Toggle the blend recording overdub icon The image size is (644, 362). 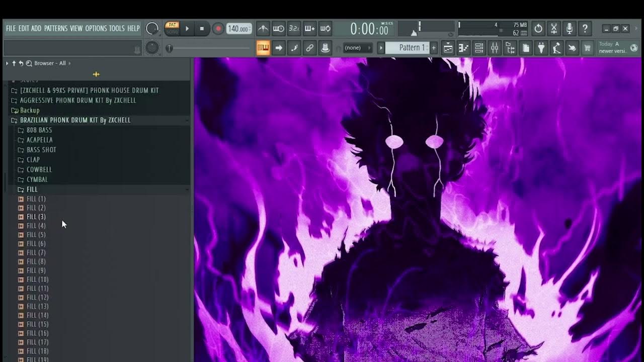point(309,29)
